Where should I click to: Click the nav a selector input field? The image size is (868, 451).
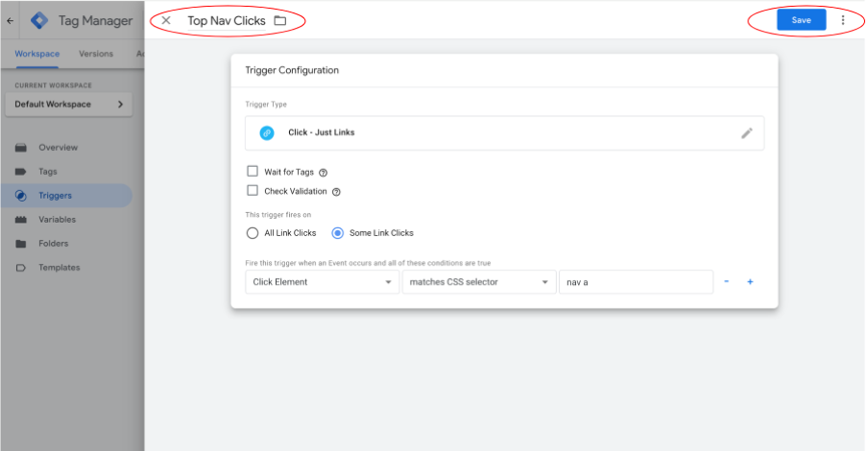[x=636, y=282]
